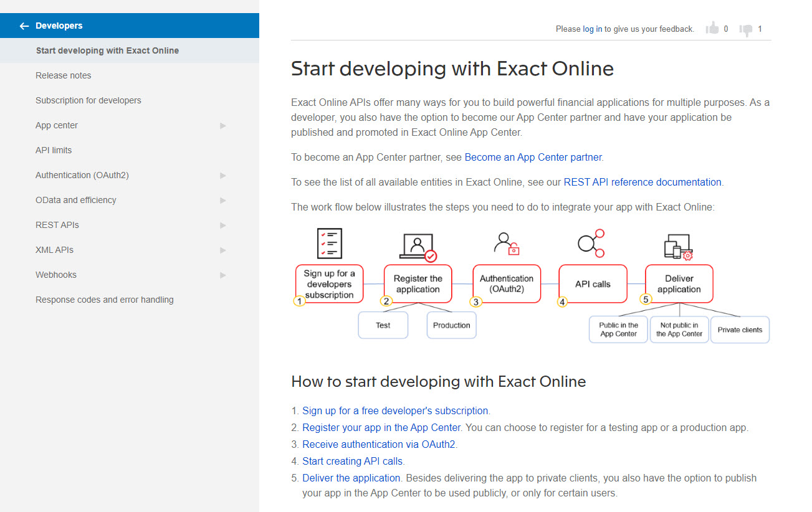Image resolution: width=812 pixels, height=512 pixels.
Task: Click the thumbs up count 0
Action: pos(726,29)
